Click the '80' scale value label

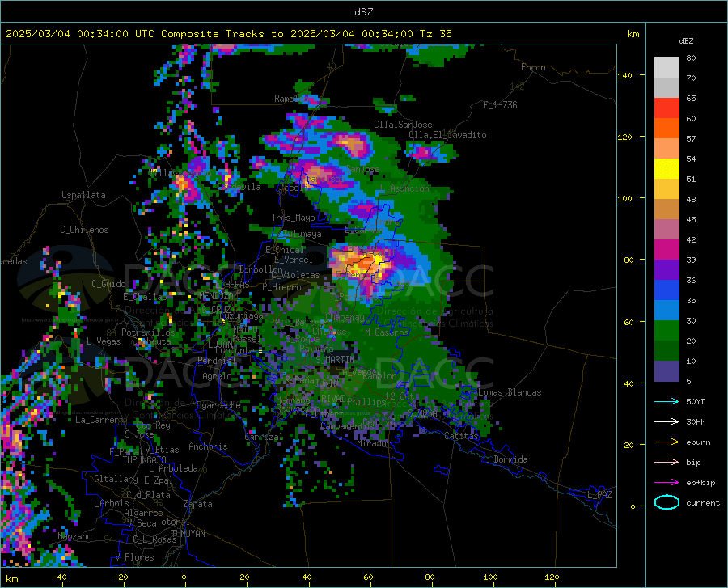[691, 58]
